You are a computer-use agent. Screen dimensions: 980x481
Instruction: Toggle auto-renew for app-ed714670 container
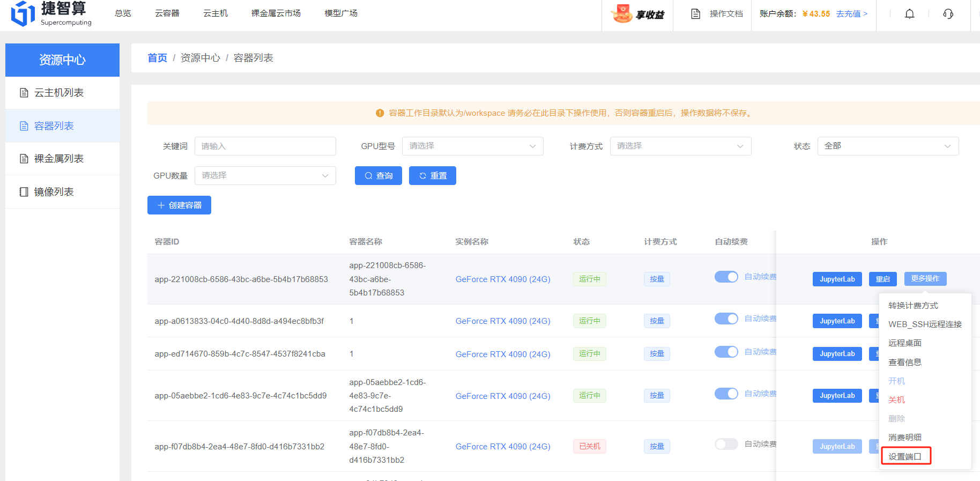[x=726, y=352]
